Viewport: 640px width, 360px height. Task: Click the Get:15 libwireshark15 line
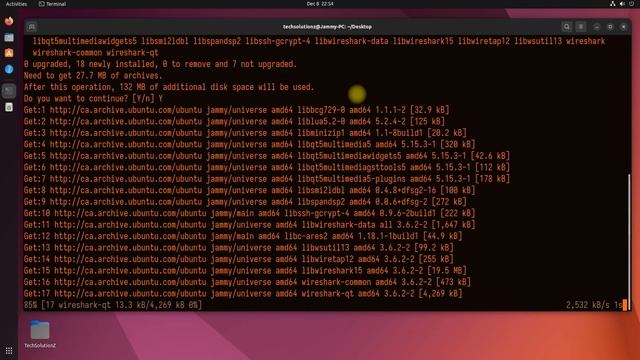pyautogui.click(x=245, y=271)
